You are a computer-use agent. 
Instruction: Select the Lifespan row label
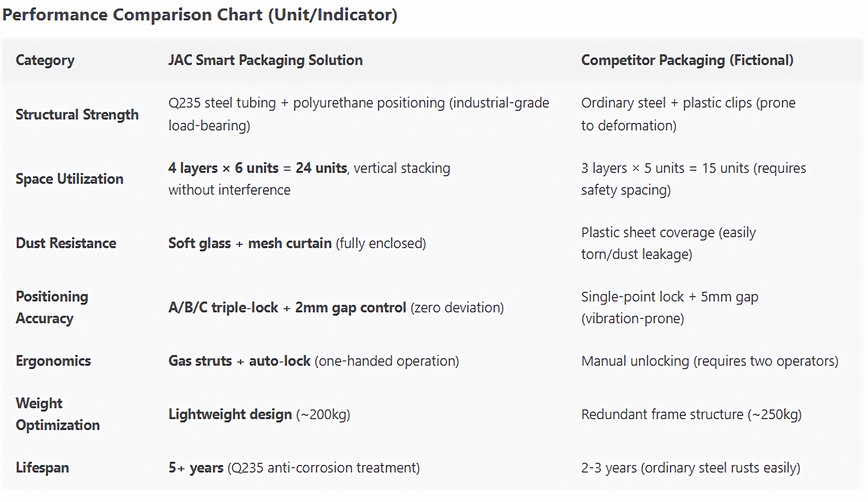[42, 468]
